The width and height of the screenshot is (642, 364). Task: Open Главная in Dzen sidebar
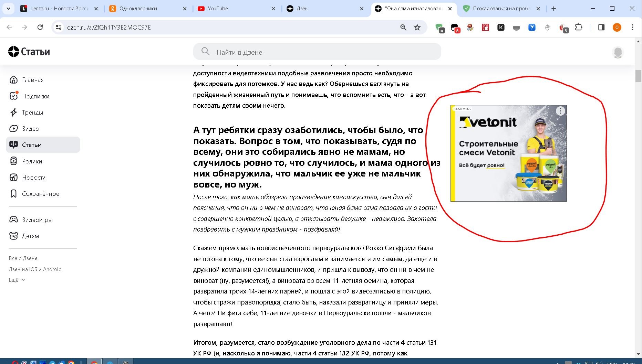[32, 80]
